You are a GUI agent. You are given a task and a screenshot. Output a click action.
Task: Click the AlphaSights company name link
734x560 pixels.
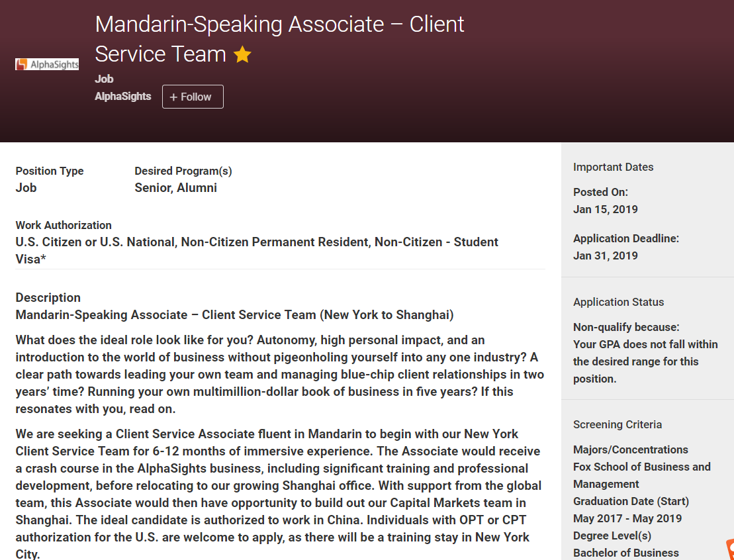coord(123,97)
